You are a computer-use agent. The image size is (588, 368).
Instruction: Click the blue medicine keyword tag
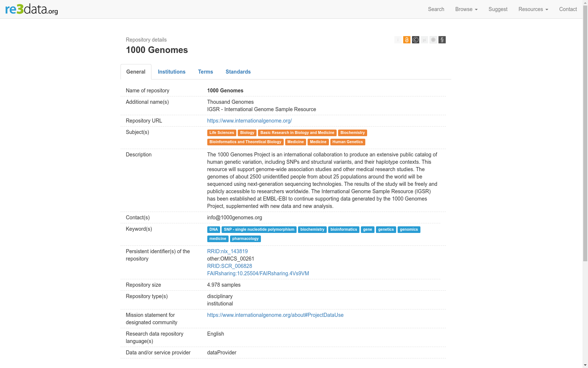pyautogui.click(x=218, y=239)
